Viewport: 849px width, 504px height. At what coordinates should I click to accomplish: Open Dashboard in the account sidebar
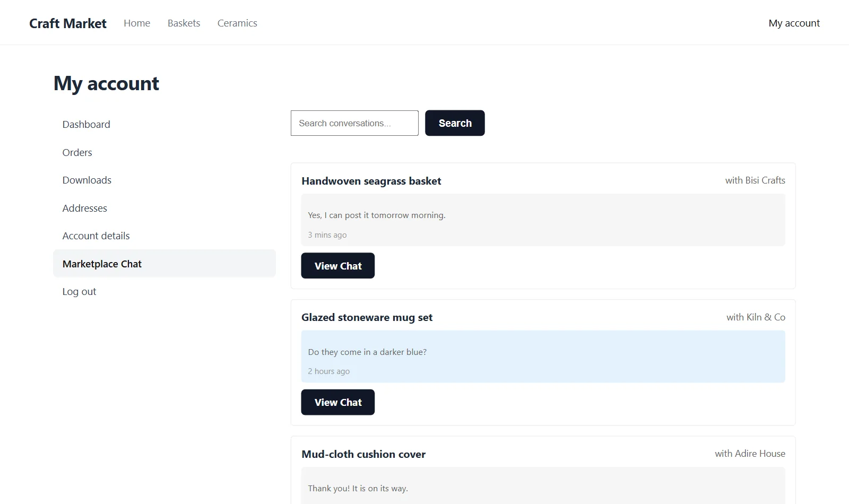pyautogui.click(x=164, y=125)
